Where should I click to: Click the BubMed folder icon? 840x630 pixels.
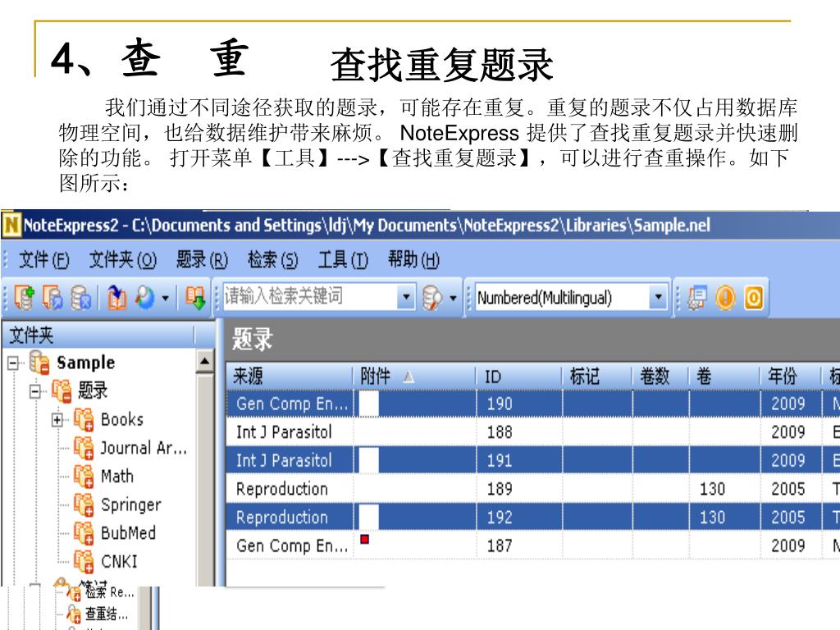(84, 532)
